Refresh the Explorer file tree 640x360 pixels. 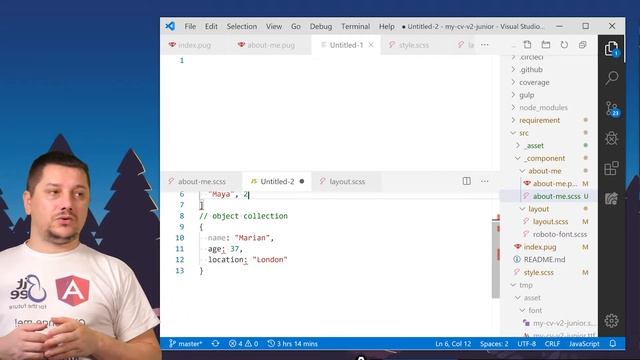point(564,44)
